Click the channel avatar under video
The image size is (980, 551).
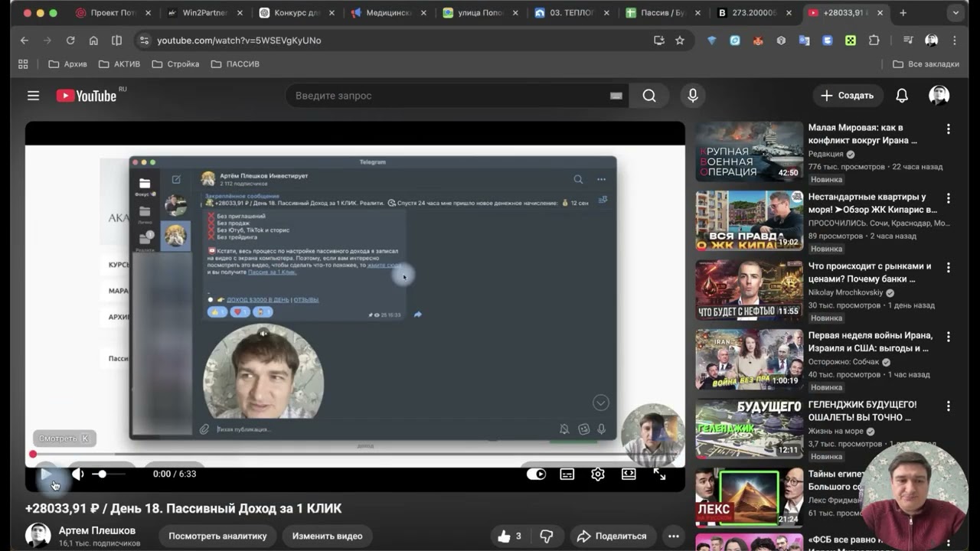point(38,536)
